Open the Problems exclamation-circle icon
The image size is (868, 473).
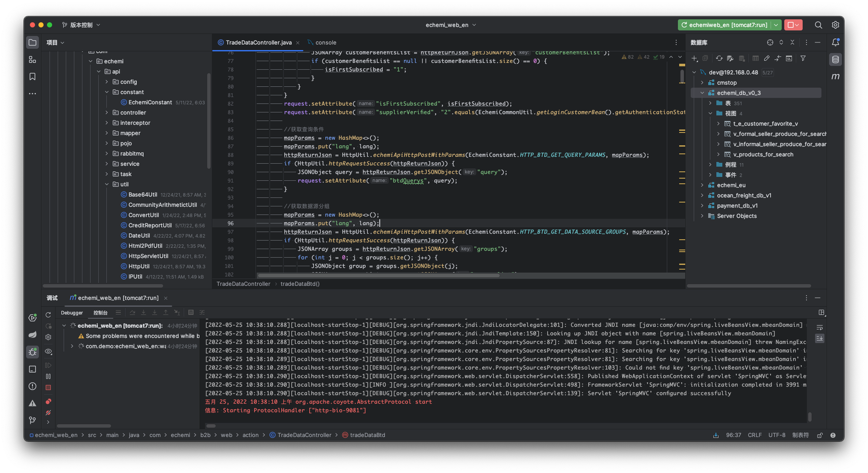pos(32,386)
